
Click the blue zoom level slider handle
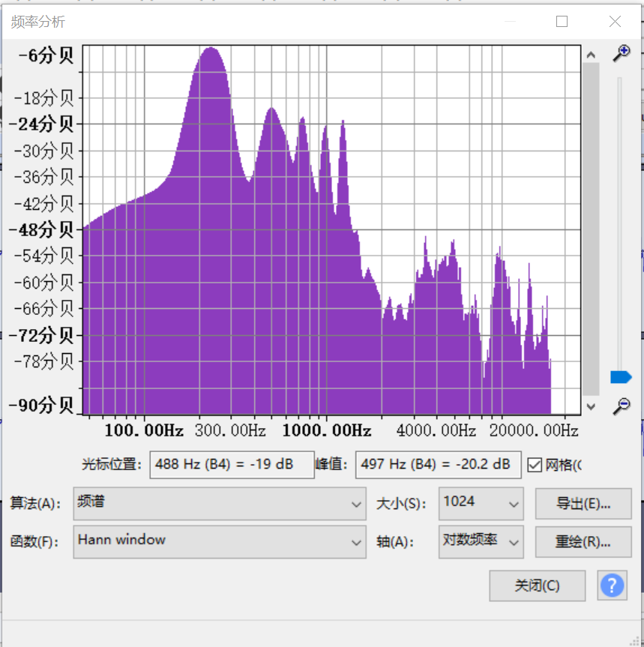(621, 377)
